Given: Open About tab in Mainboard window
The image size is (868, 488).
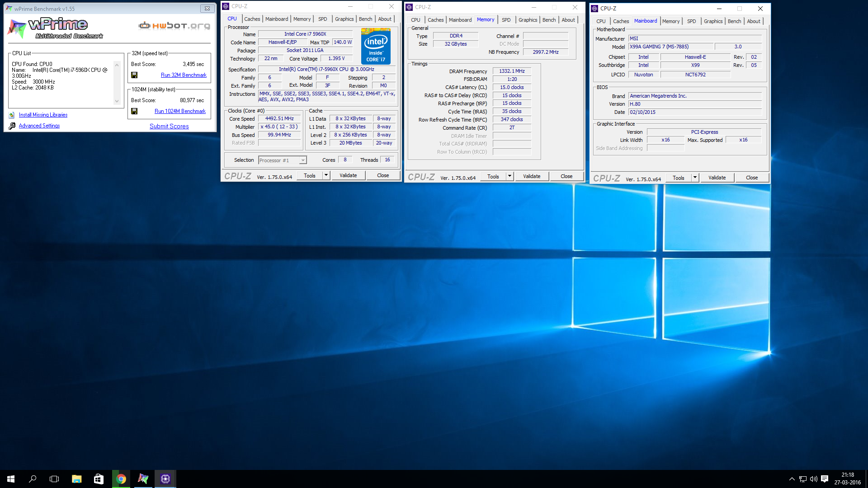Looking at the screenshot, I should (754, 21).
